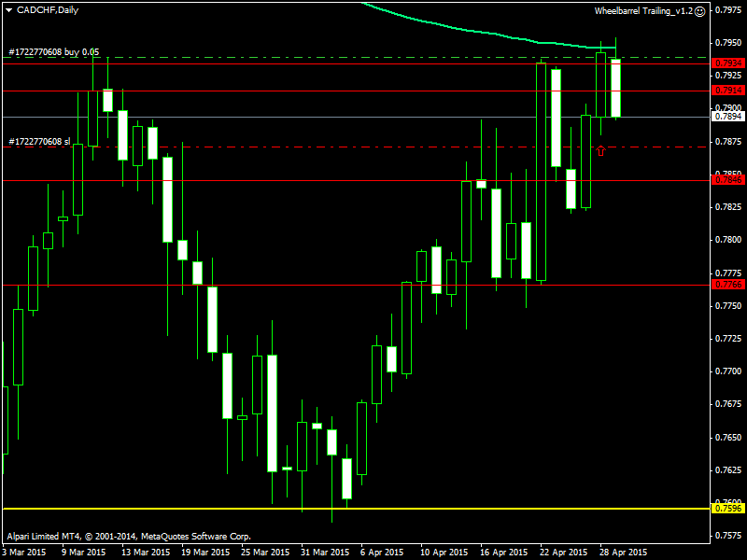Click the 31 Mar 2015 date label
Screen dimensions: 747x560
325,553
